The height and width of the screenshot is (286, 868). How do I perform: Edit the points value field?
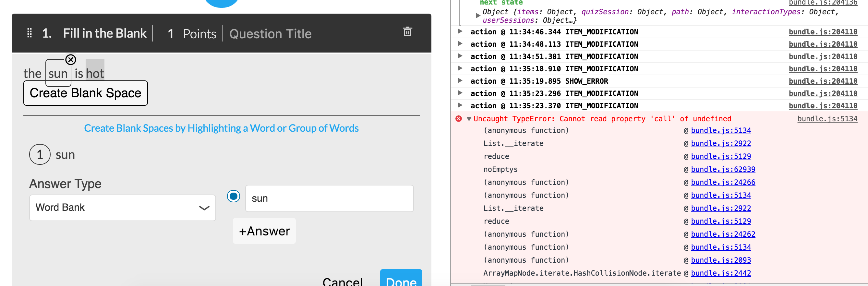171,34
